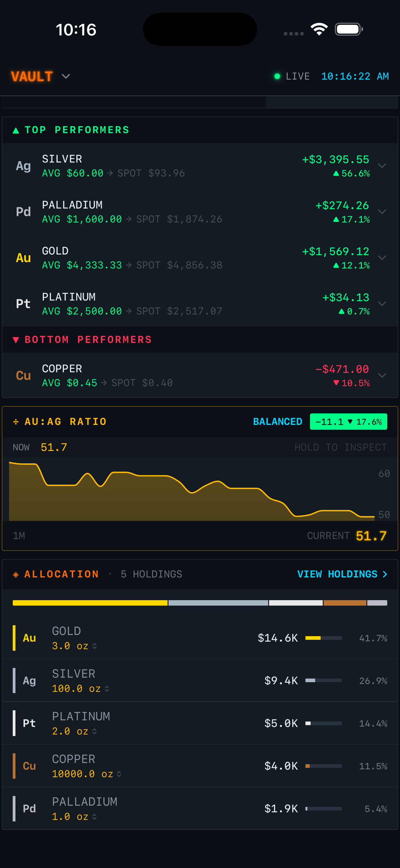Tap the Au symbol in Allocation list

point(29,638)
